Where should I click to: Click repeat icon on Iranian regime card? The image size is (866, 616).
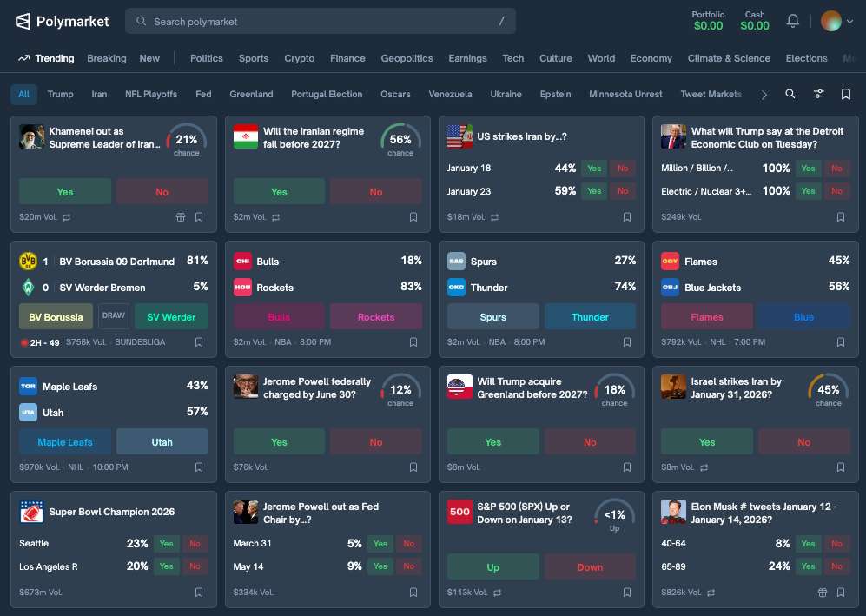(x=276, y=217)
